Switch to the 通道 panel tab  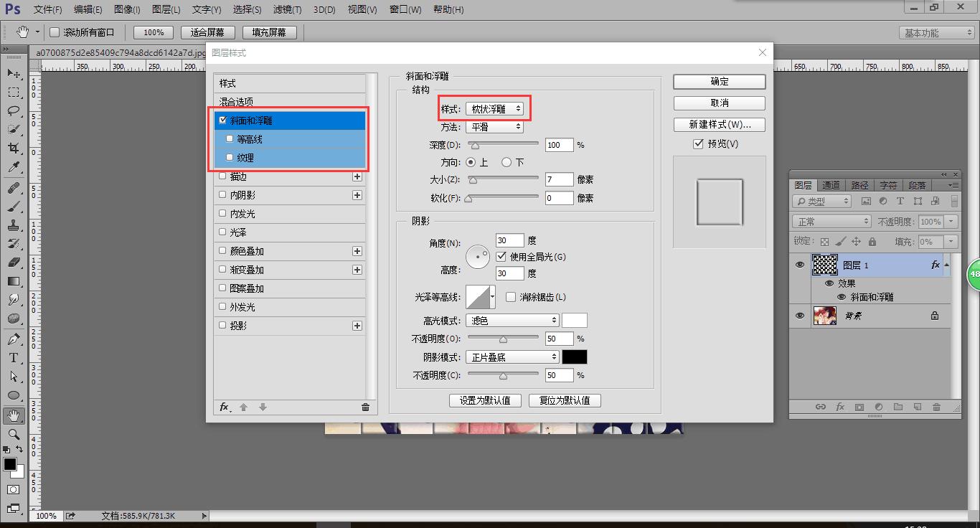point(831,184)
